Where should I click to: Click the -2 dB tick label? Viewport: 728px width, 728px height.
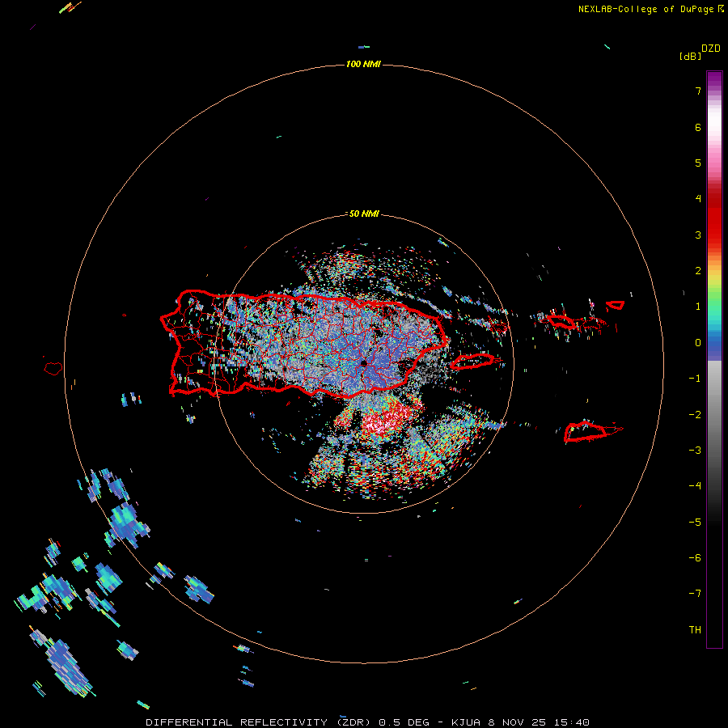pos(695,415)
